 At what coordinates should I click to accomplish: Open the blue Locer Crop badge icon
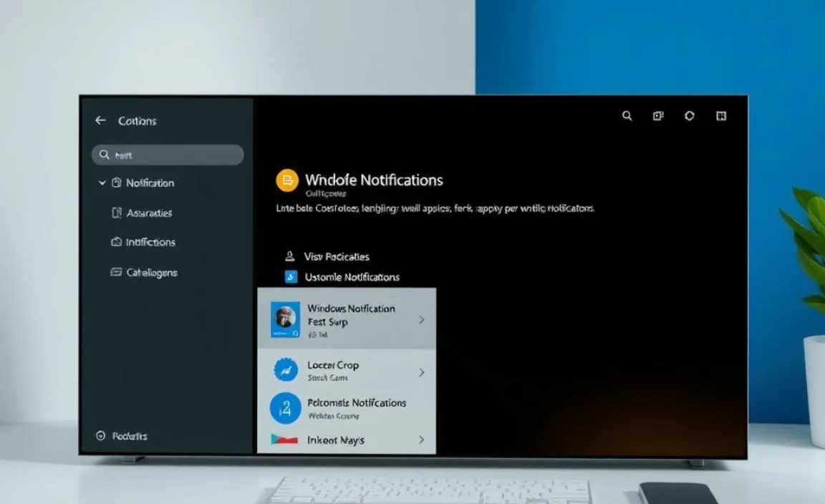[x=285, y=370]
